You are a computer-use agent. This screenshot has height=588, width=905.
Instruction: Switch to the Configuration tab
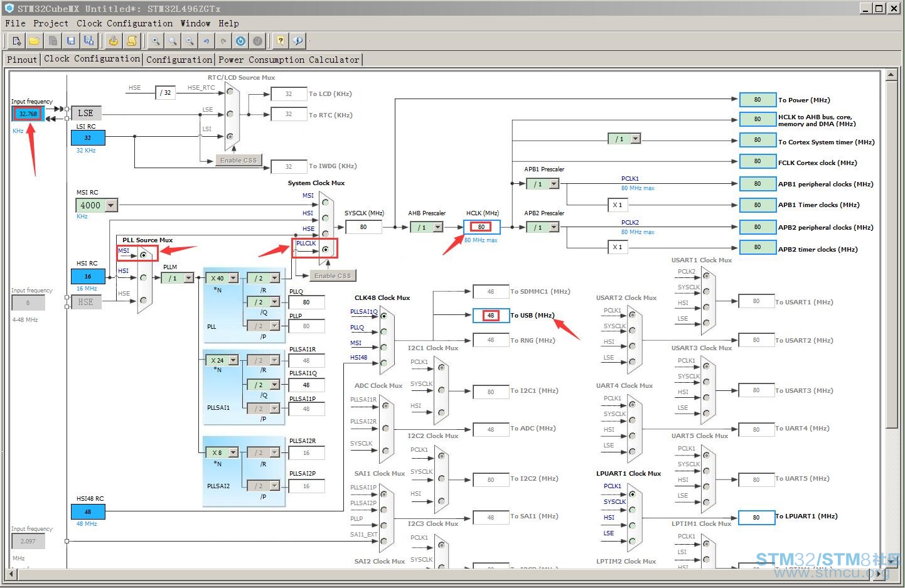pos(179,60)
